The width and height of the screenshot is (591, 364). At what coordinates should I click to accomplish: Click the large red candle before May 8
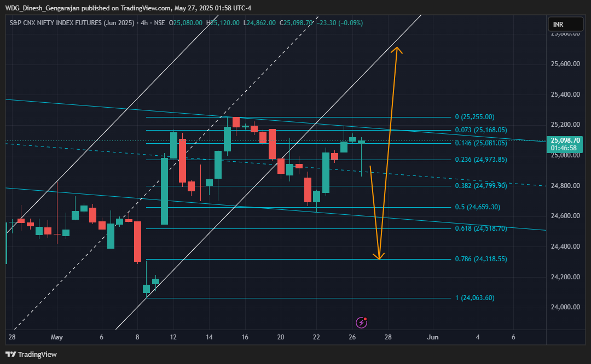(137, 241)
